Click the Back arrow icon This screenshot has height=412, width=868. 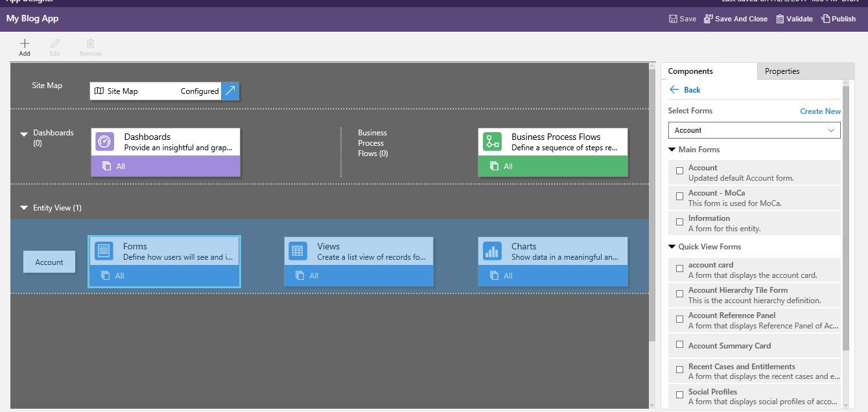tap(674, 90)
